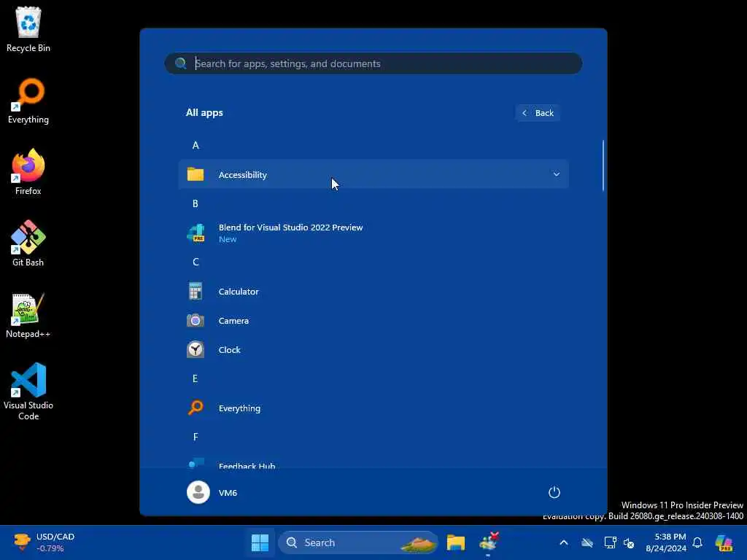Click the All apps list scrollbar
This screenshot has width=747, height=560.
603,166
